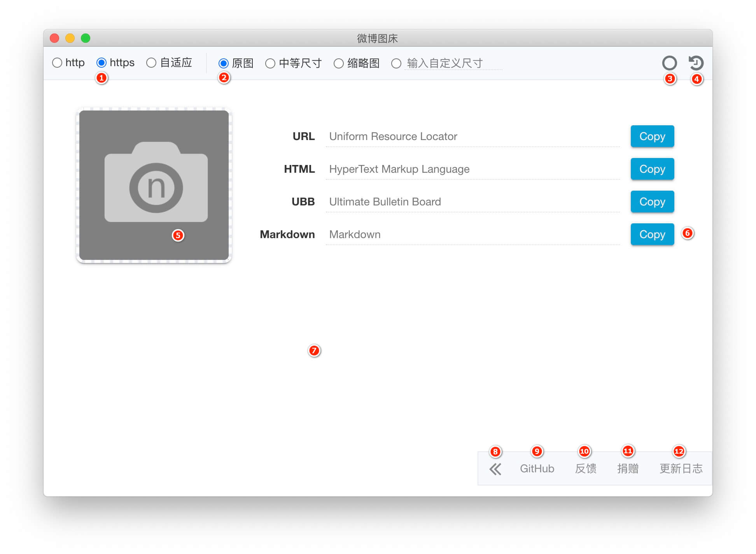Open the 更新日志 changelog link
The height and width of the screenshot is (554, 756).
pyautogui.click(x=681, y=469)
